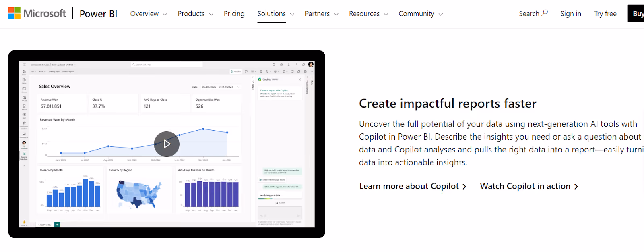Click the Microsoft logo

[37, 13]
